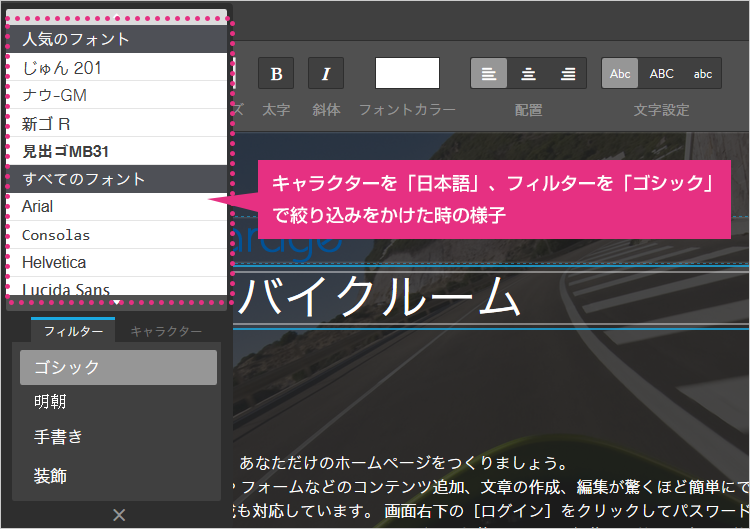Switch to the フィルター tab
The image size is (750, 529).
pyautogui.click(x=73, y=331)
